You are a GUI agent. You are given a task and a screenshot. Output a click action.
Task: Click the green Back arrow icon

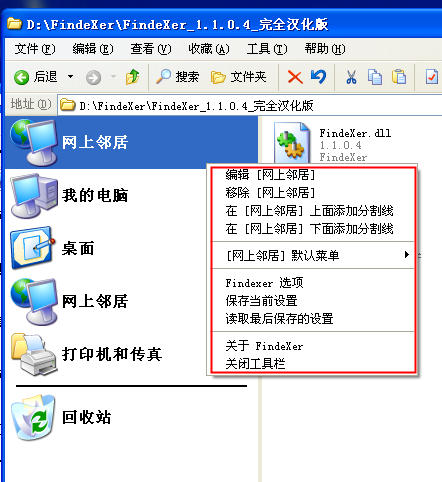(x=21, y=77)
